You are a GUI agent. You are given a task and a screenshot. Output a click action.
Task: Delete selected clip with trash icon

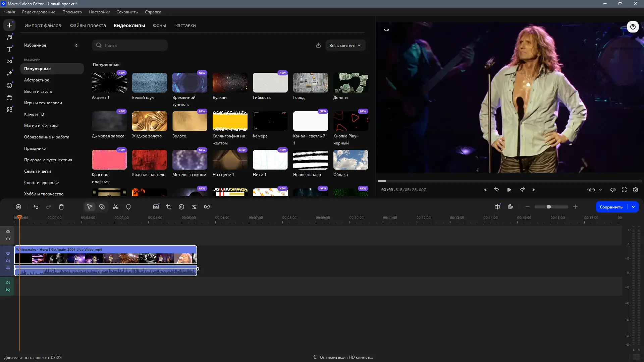coord(61,207)
